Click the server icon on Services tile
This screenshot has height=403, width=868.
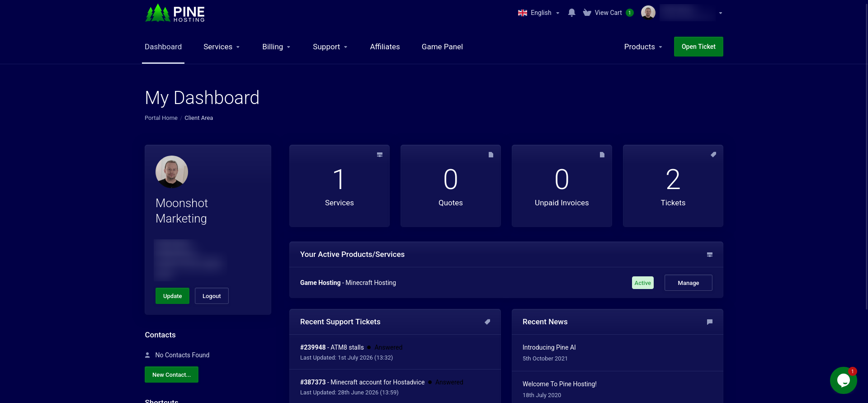[x=380, y=155]
